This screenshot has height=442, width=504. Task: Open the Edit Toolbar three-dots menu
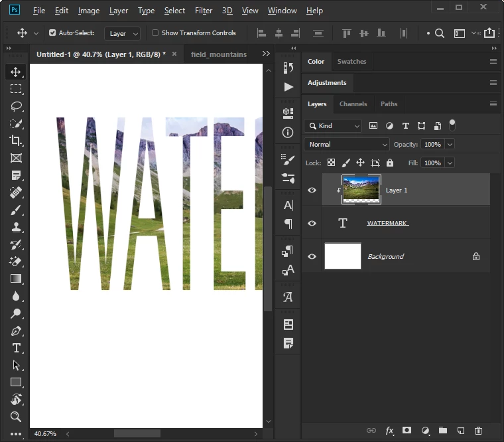click(x=15, y=434)
